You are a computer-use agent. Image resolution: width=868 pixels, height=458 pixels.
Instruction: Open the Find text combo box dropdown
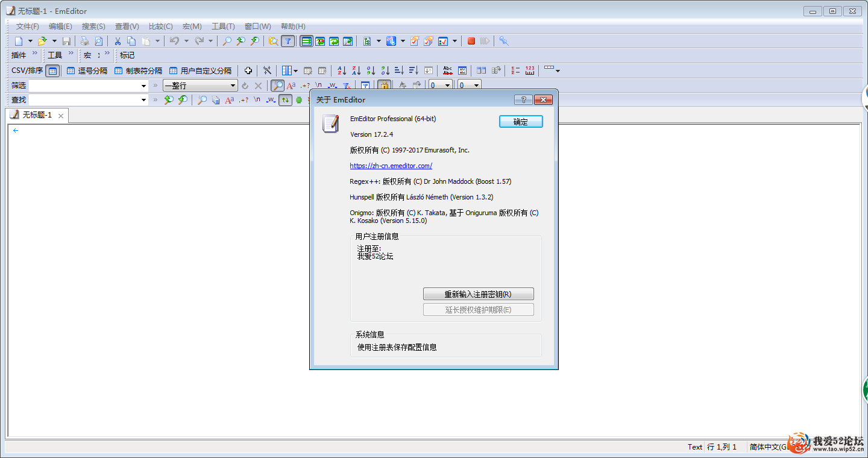143,100
